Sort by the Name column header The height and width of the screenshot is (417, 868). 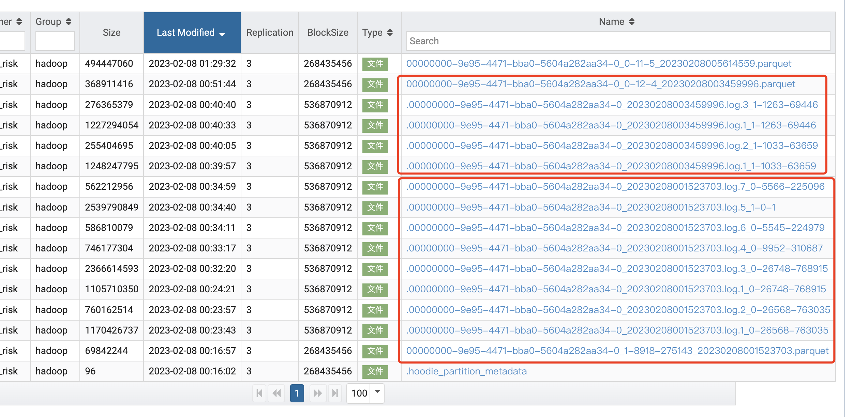coord(616,21)
